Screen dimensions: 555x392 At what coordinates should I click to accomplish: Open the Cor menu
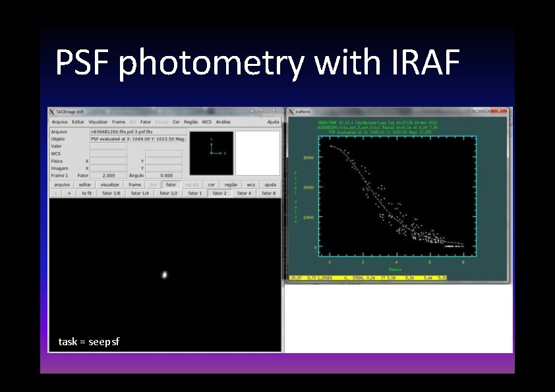176,122
